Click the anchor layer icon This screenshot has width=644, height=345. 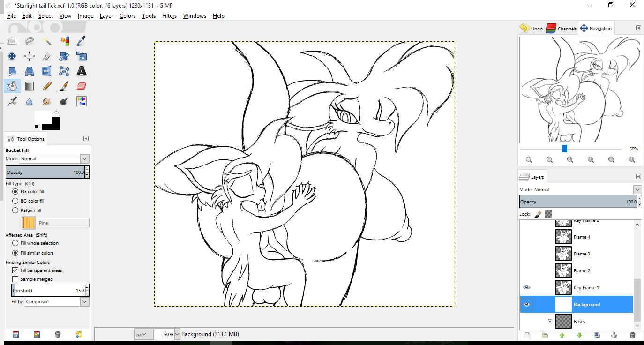614,335
